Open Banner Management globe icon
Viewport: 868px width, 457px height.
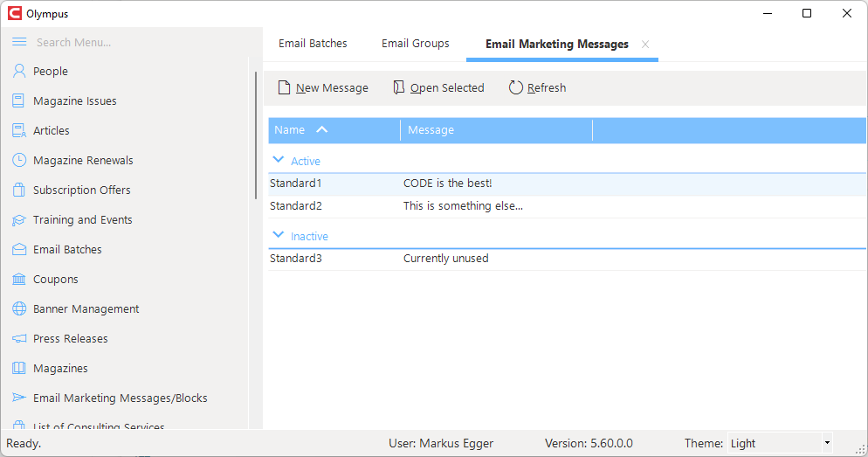click(x=19, y=308)
